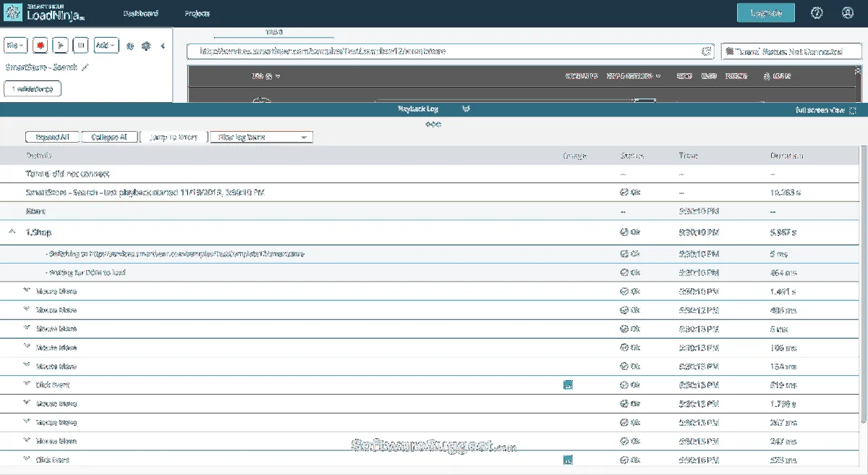Collapse the left script panel arrow
Viewport: 868px width, 475px height.
[163, 46]
